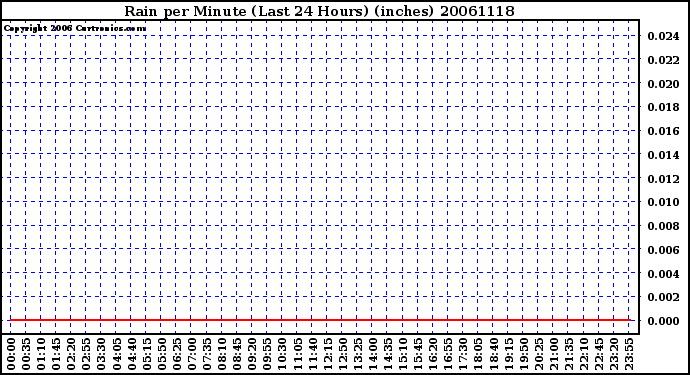690x375 pixels.
Task: Click the 0.012 y-axis label
Action: [663, 179]
